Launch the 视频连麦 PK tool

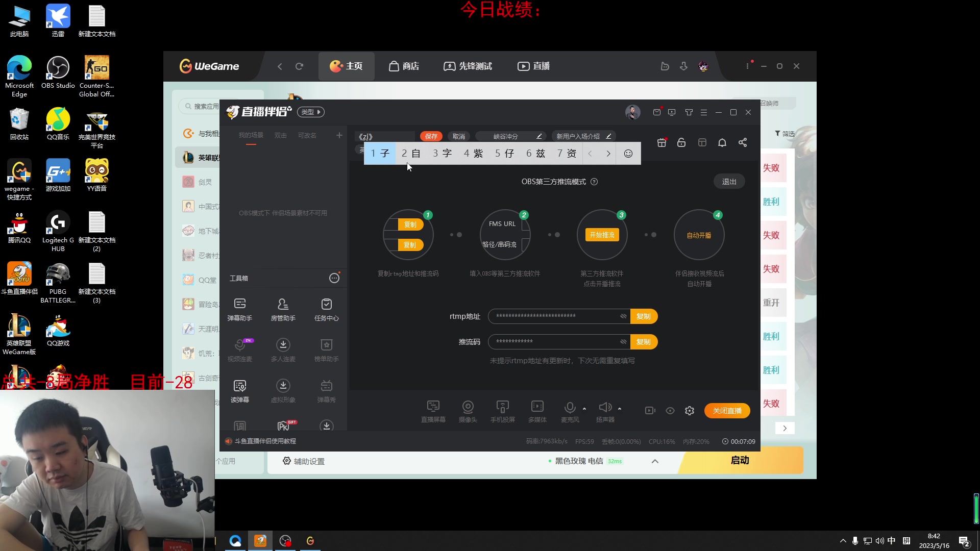pos(239,350)
